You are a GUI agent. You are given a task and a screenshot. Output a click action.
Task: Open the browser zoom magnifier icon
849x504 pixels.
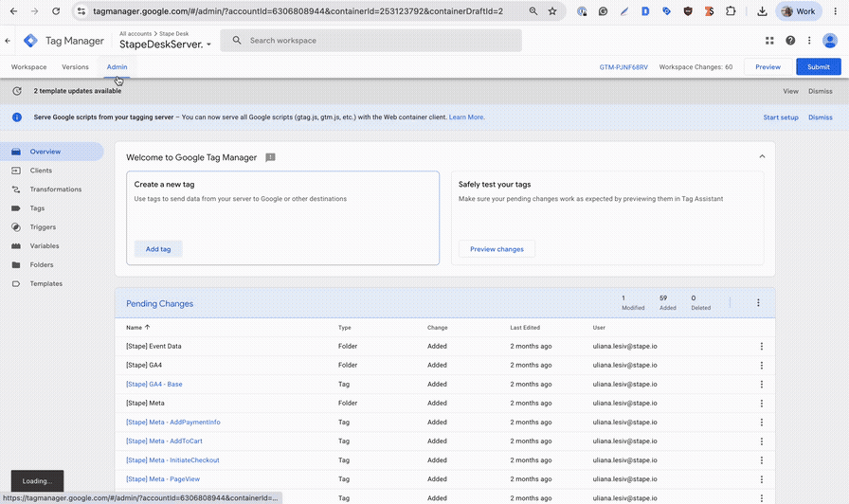(533, 10)
